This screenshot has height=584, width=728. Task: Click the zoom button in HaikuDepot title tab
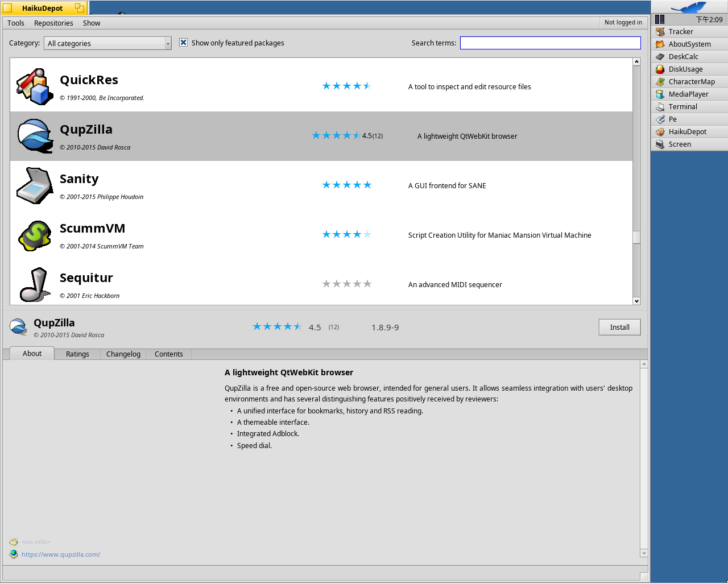point(80,8)
